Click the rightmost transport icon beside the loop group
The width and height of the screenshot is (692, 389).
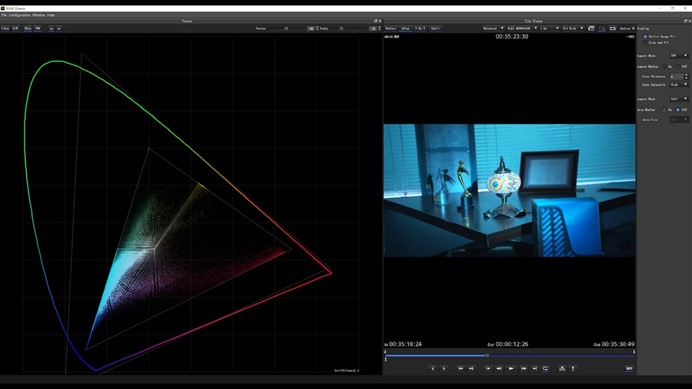coord(573,368)
